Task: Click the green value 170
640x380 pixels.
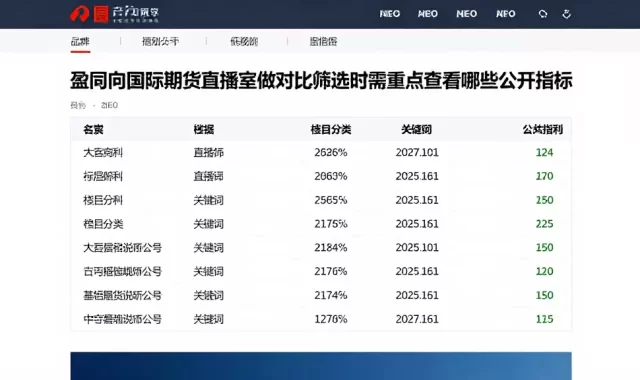Action: [544, 176]
